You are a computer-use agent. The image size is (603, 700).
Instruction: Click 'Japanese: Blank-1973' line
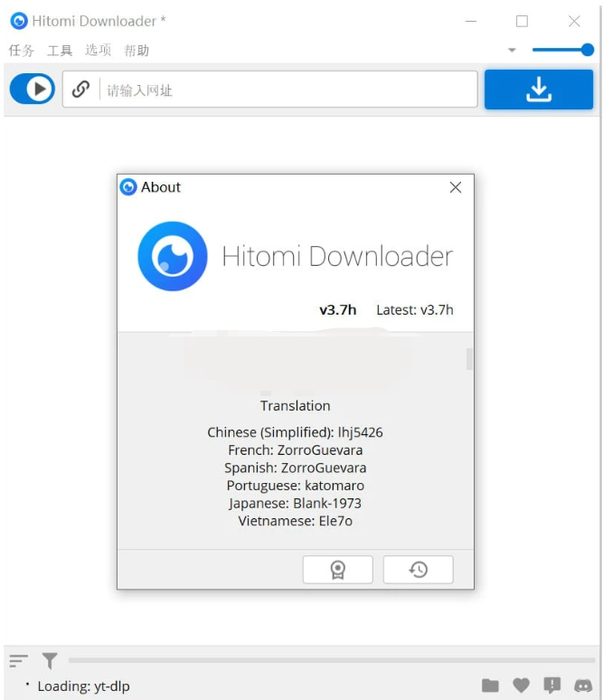295,503
